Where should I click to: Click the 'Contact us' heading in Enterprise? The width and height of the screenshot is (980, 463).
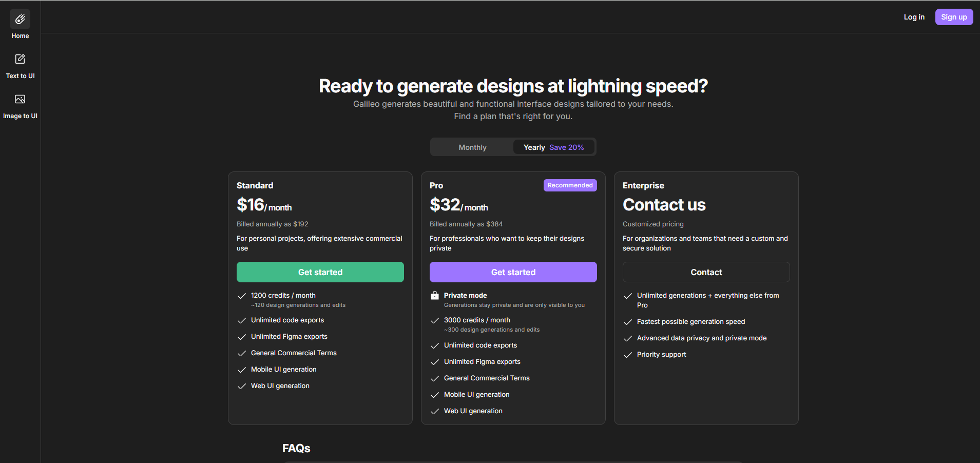tap(664, 205)
